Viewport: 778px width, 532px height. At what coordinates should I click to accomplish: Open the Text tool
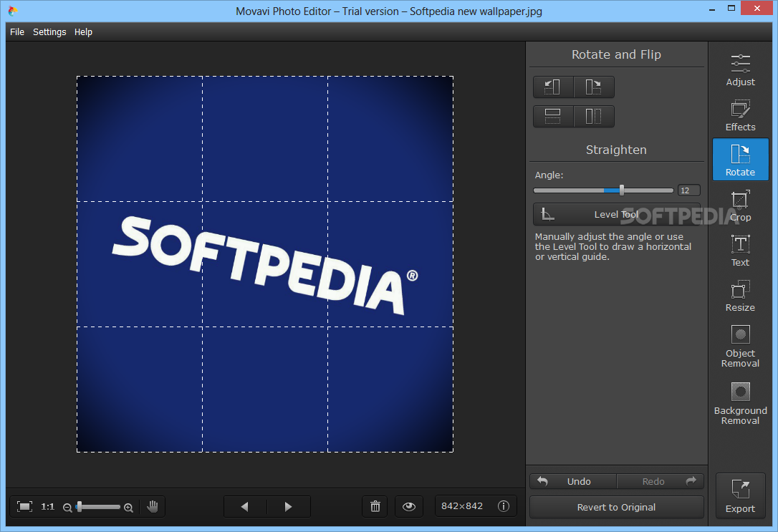coord(740,251)
